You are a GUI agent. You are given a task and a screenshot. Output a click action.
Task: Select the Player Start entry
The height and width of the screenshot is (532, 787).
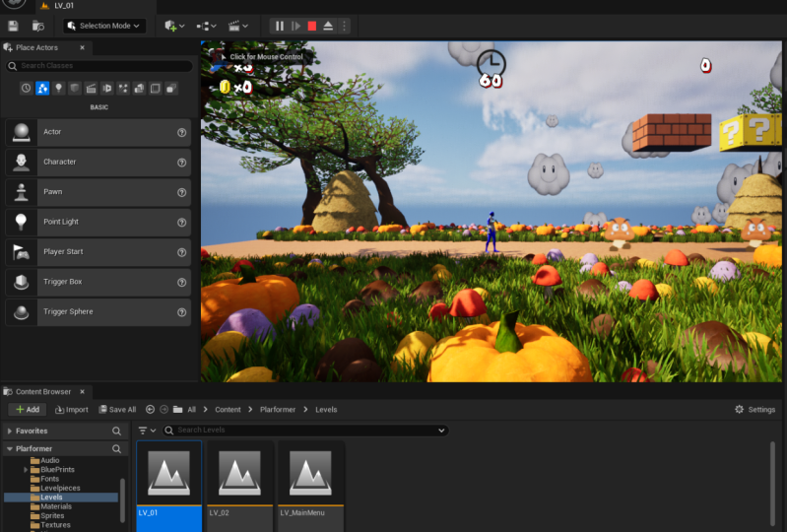[x=98, y=252]
